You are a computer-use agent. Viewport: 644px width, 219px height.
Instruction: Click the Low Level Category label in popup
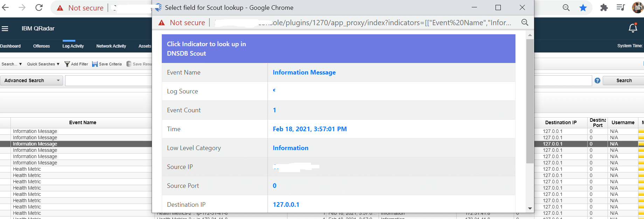(194, 148)
